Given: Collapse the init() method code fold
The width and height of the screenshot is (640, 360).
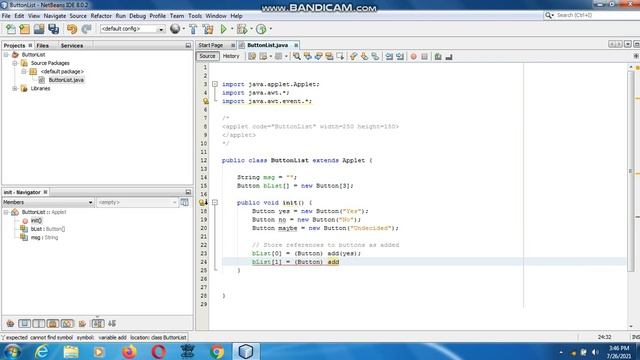Looking at the screenshot, I should click(215, 202).
